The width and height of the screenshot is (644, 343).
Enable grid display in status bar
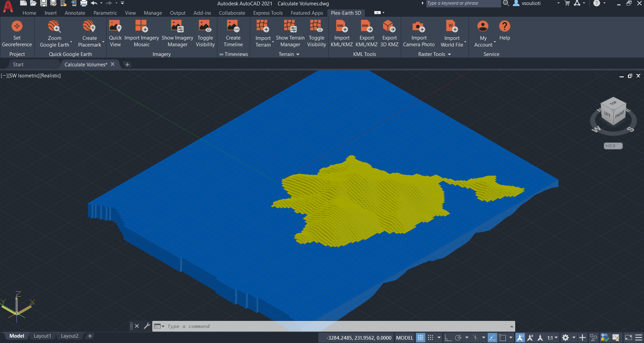tap(420, 337)
